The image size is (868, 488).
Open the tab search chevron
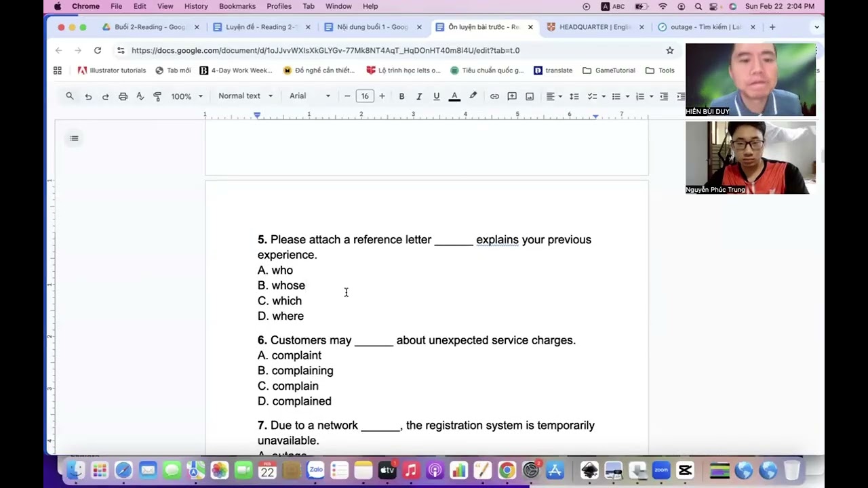[x=816, y=27]
